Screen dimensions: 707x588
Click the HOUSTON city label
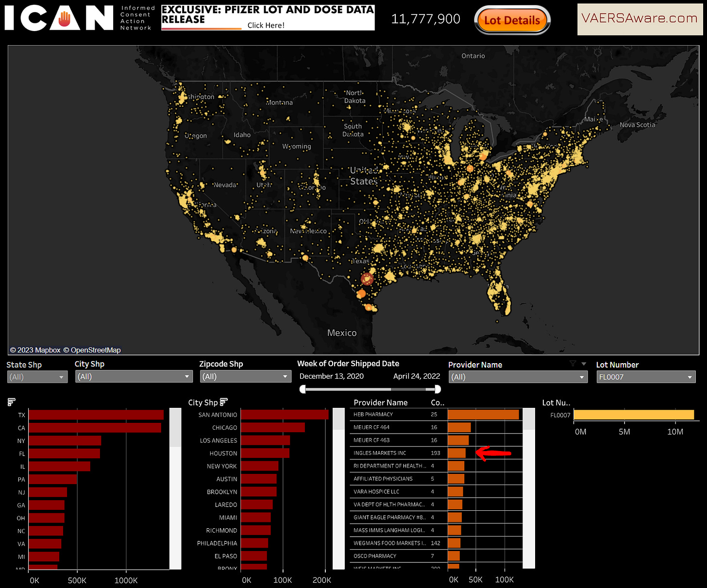point(223,454)
